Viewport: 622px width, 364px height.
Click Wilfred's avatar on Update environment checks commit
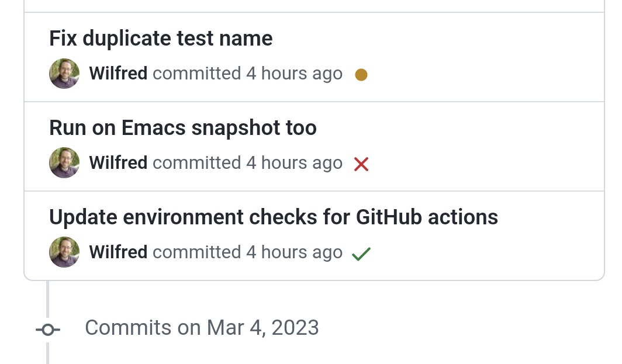[64, 252]
